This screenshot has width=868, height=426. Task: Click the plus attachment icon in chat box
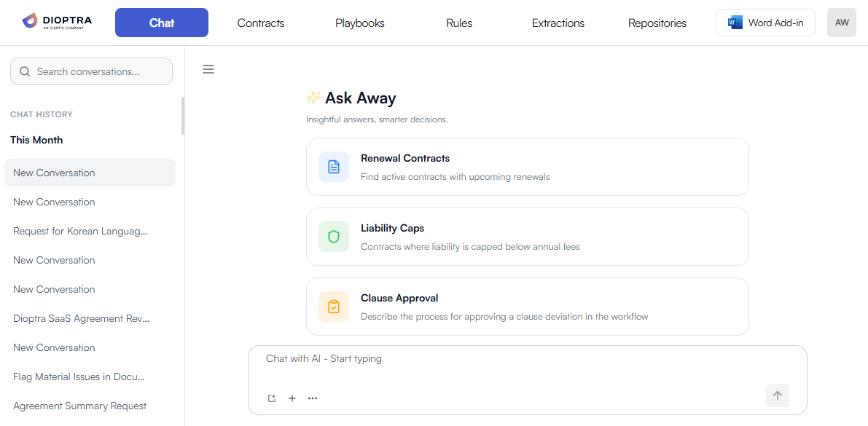[x=292, y=398]
